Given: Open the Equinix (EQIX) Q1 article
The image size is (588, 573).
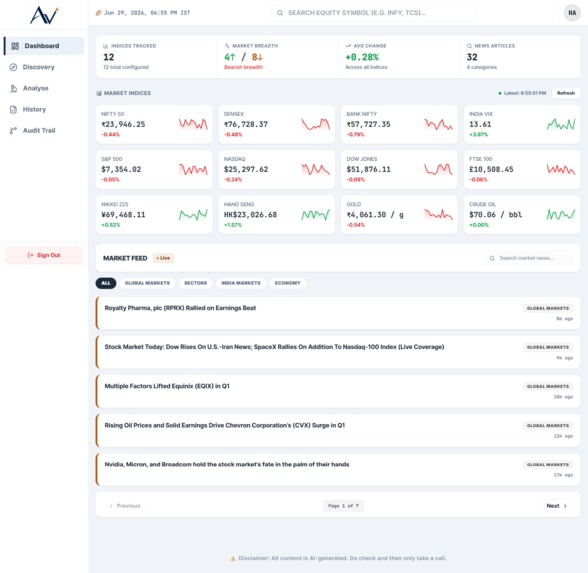Looking at the screenshot, I should pos(338,392).
